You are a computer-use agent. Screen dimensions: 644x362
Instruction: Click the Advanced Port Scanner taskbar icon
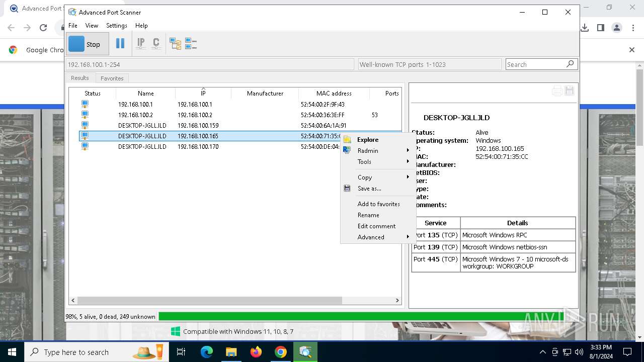coord(305,352)
